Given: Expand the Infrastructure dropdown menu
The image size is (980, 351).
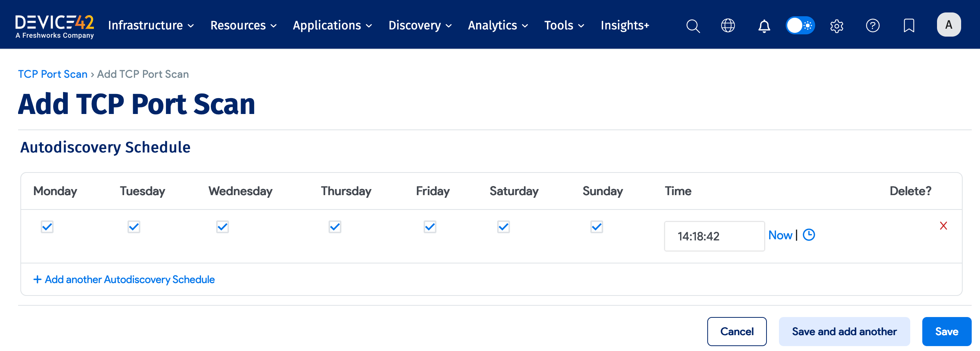Looking at the screenshot, I should (x=151, y=26).
